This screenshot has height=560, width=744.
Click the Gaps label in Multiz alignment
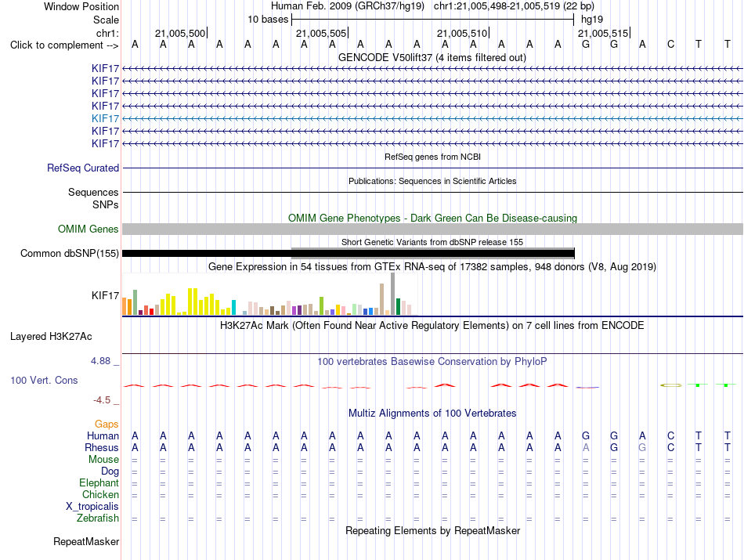pos(107,424)
